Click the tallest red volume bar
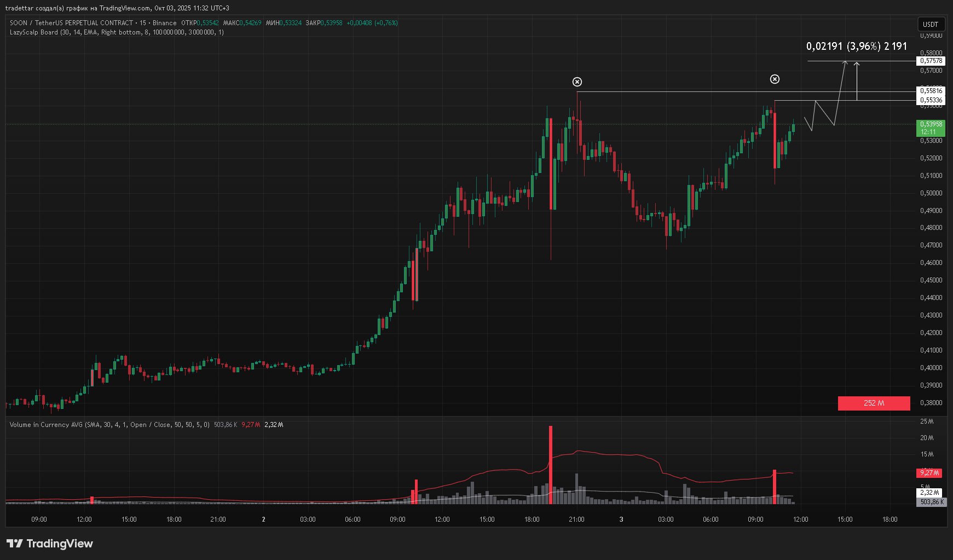Viewport: 953px width, 560px height. [x=551, y=464]
